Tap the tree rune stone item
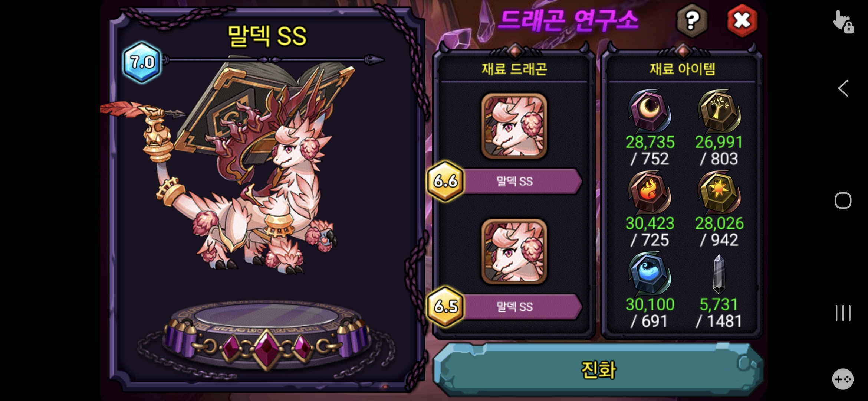Viewport: 868px width, 401px height. click(719, 111)
